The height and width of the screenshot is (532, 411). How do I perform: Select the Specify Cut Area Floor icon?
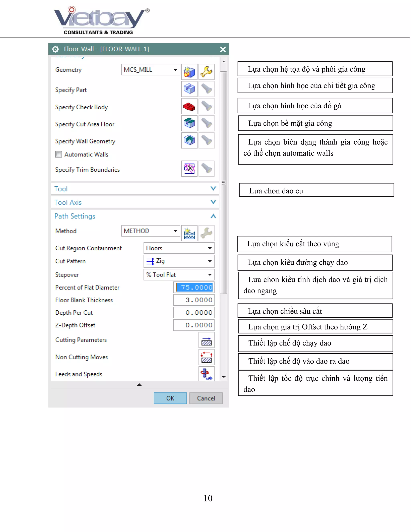pos(189,123)
